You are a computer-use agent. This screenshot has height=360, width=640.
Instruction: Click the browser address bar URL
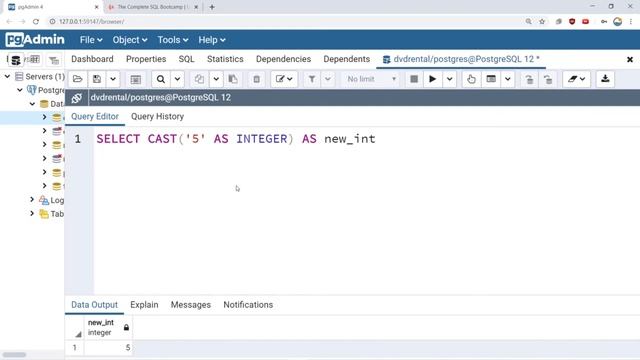pos(92,22)
